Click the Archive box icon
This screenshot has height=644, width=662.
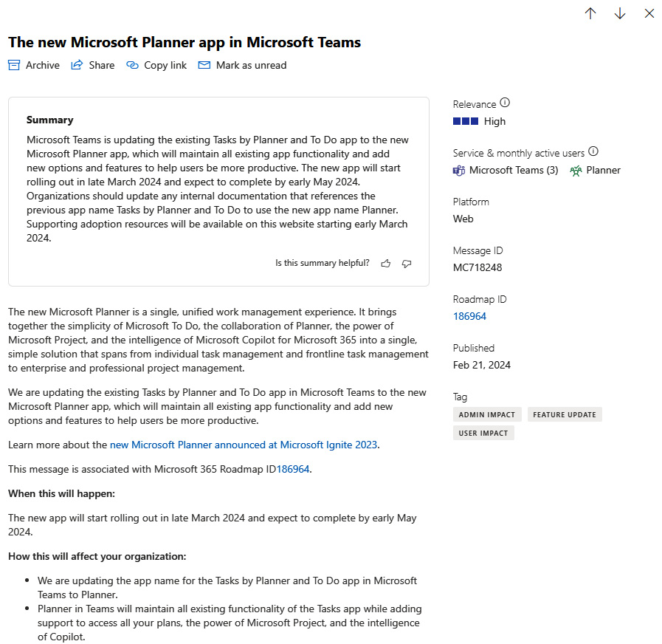(14, 65)
